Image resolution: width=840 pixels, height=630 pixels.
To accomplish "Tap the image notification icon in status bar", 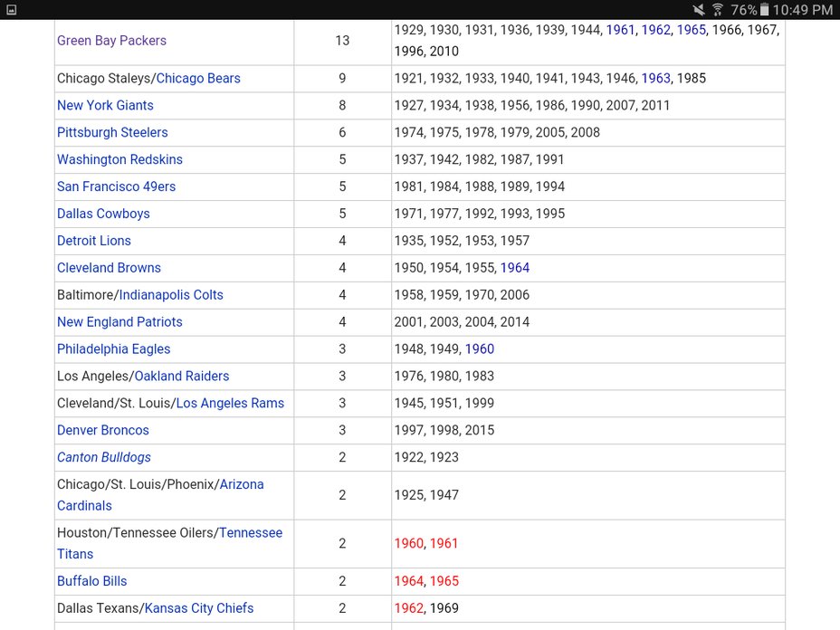I will pyautogui.click(x=11, y=10).
